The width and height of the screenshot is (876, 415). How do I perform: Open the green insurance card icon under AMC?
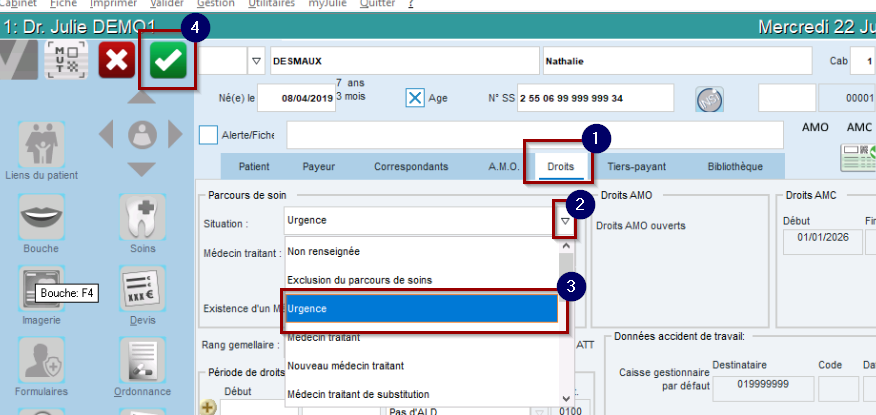[x=858, y=158]
